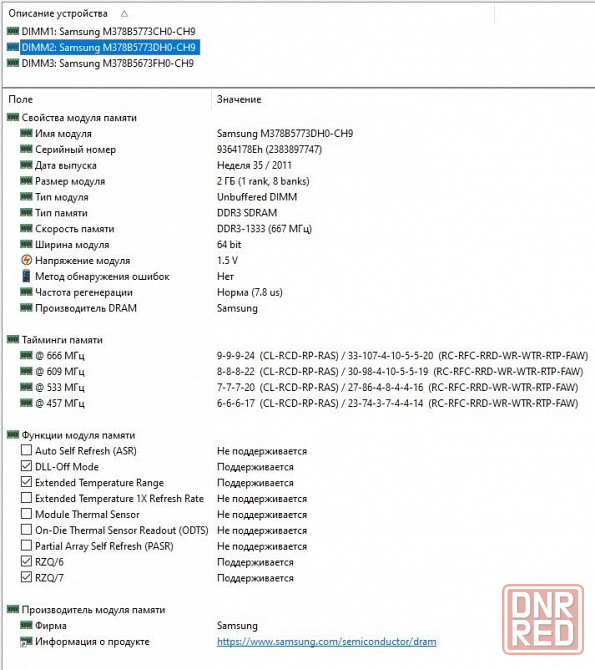This screenshot has height=670, width=595.
Task: Select DIMM3 memory chip icon
Action: [x=13, y=63]
